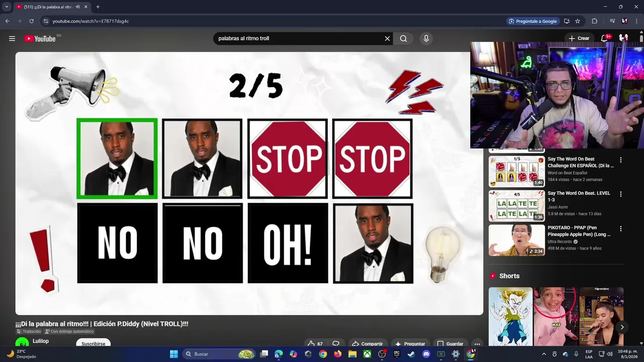The image size is (644, 362).
Task: View site information icon in address bar
Action: [45, 21]
